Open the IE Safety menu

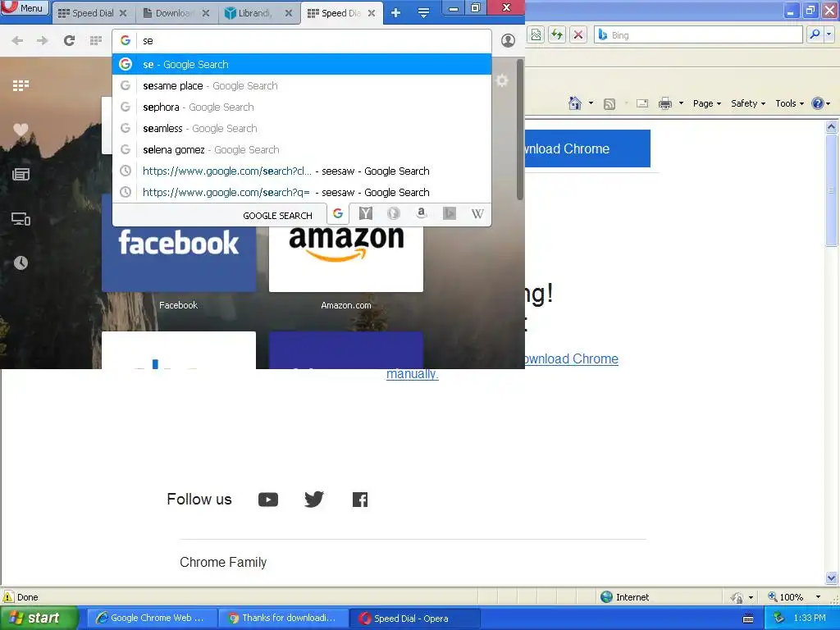pos(748,103)
